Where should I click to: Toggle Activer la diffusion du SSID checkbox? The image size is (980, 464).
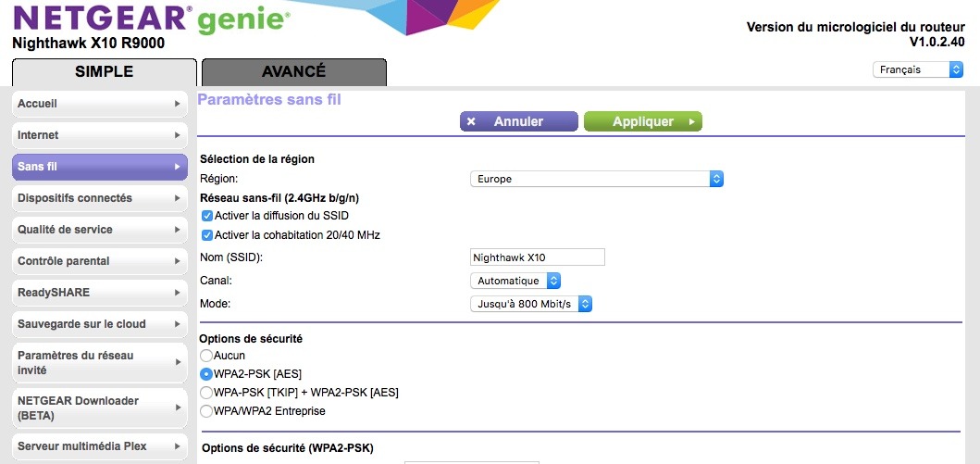pos(207,216)
